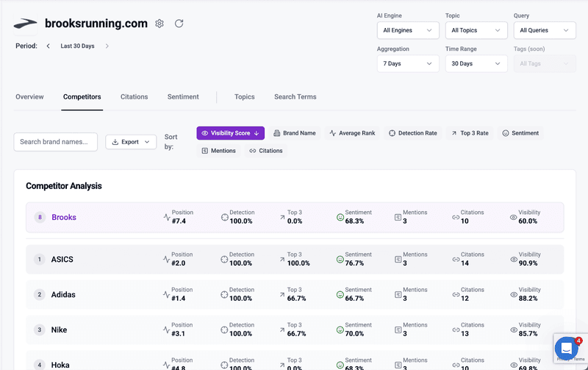The image size is (588, 370).
Task: Sort by Top 3 Rate
Action: click(470, 133)
